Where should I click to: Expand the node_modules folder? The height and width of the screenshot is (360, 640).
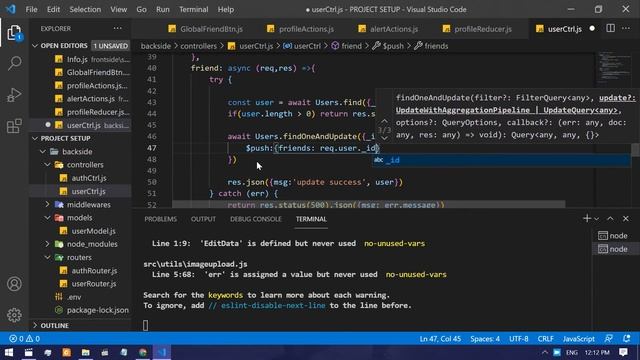pos(47,244)
